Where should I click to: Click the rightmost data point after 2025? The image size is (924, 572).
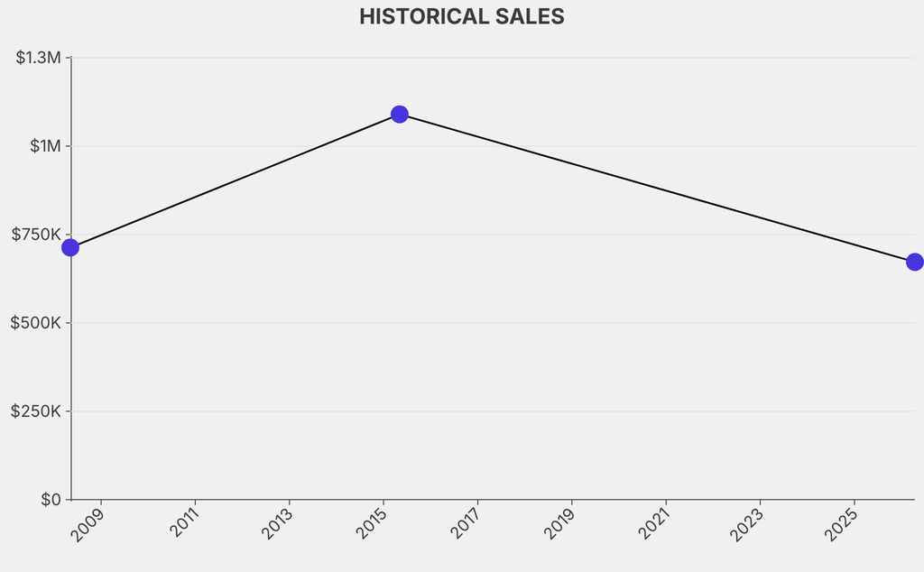click(914, 262)
